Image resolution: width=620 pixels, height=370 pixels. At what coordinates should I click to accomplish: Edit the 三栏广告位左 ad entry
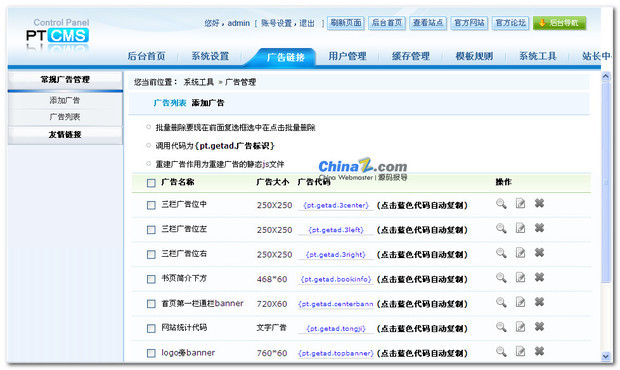click(x=520, y=228)
